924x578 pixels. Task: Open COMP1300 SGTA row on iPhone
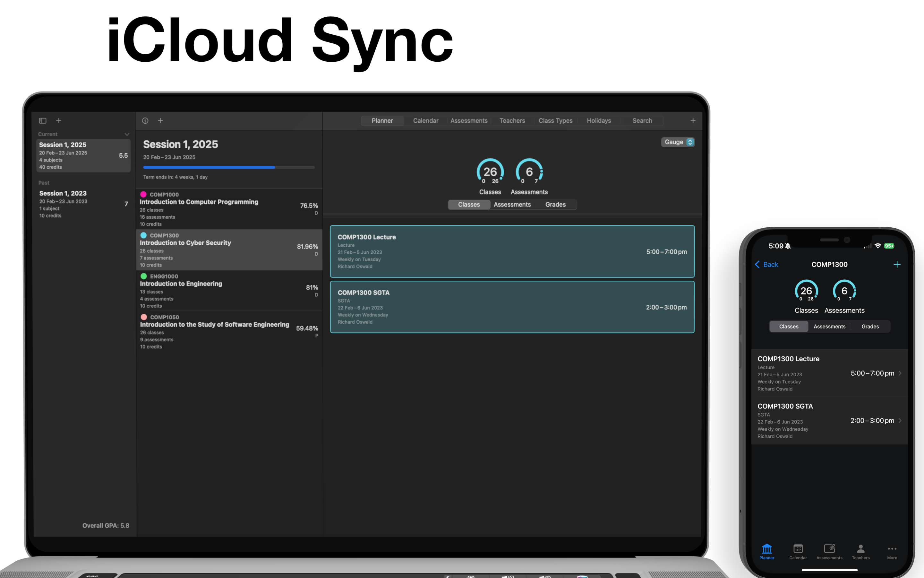click(829, 421)
